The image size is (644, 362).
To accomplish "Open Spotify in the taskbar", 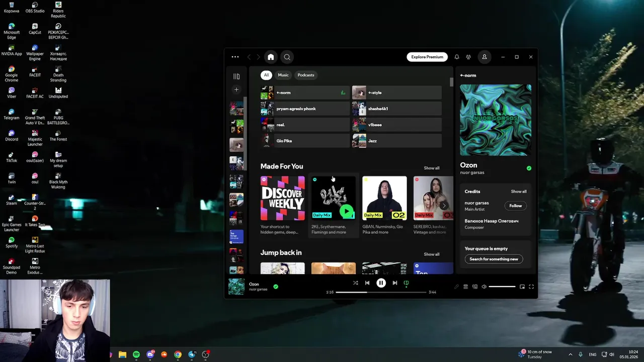I will (x=136, y=354).
